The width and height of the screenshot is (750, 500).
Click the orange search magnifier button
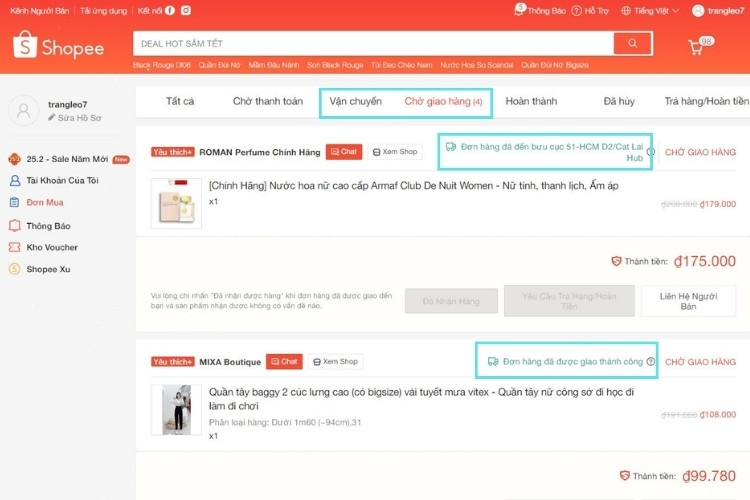(x=632, y=44)
